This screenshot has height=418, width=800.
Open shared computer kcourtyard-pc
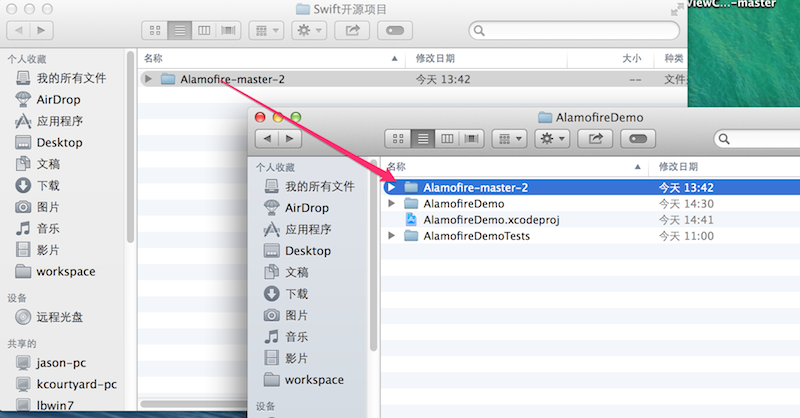[66, 384]
